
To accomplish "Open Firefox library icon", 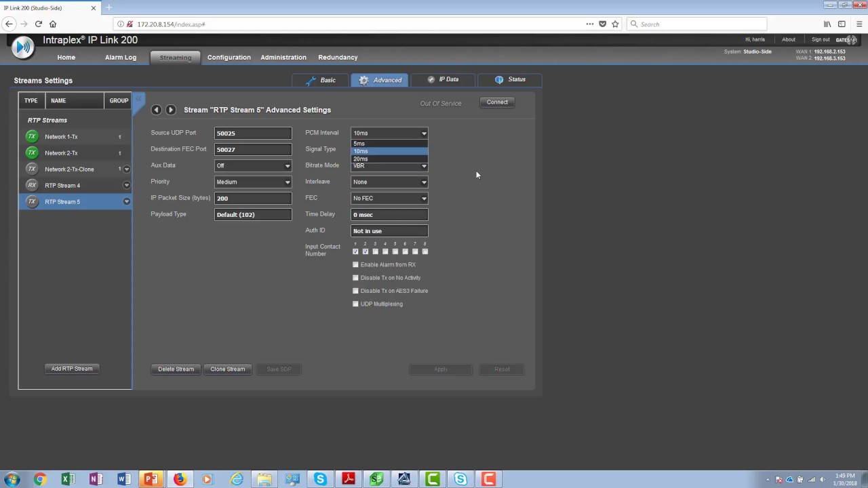I will 827,24.
